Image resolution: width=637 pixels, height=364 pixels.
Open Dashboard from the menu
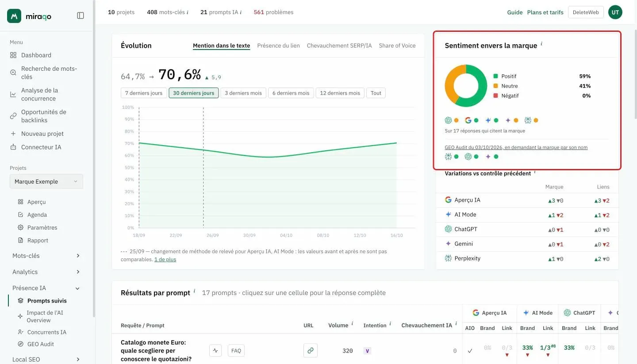(36, 55)
